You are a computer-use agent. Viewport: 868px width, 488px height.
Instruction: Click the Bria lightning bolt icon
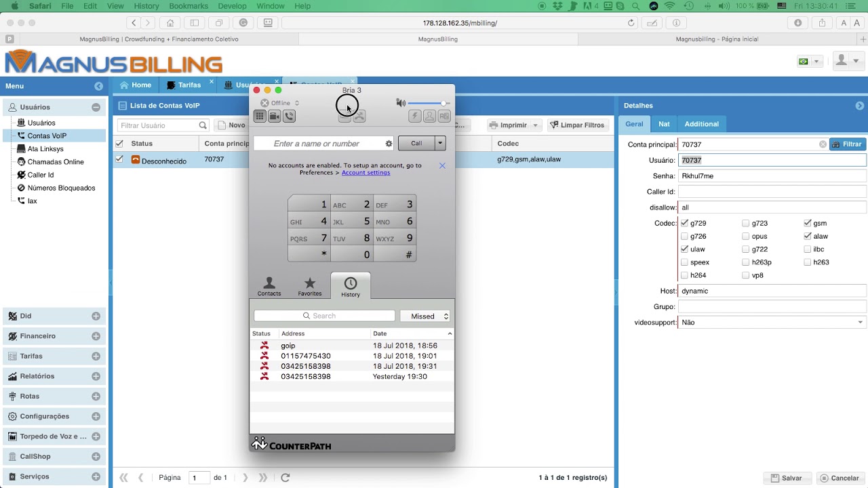tap(414, 116)
